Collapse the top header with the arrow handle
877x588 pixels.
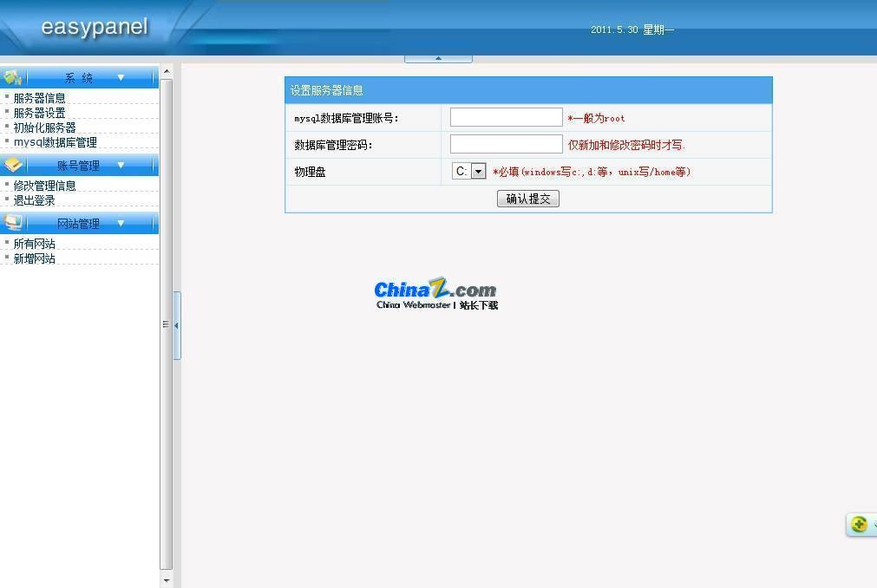click(439, 58)
